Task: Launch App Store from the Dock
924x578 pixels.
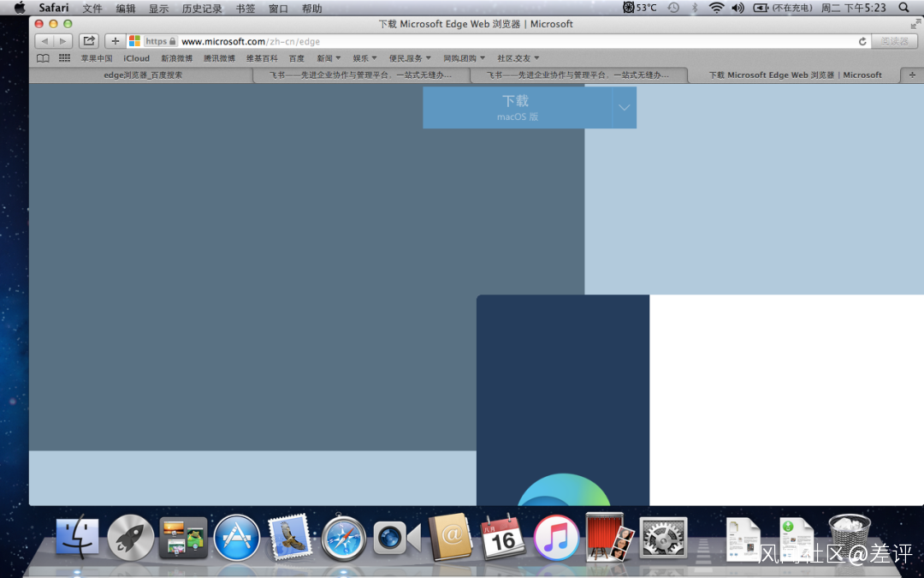Action: [x=237, y=537]
